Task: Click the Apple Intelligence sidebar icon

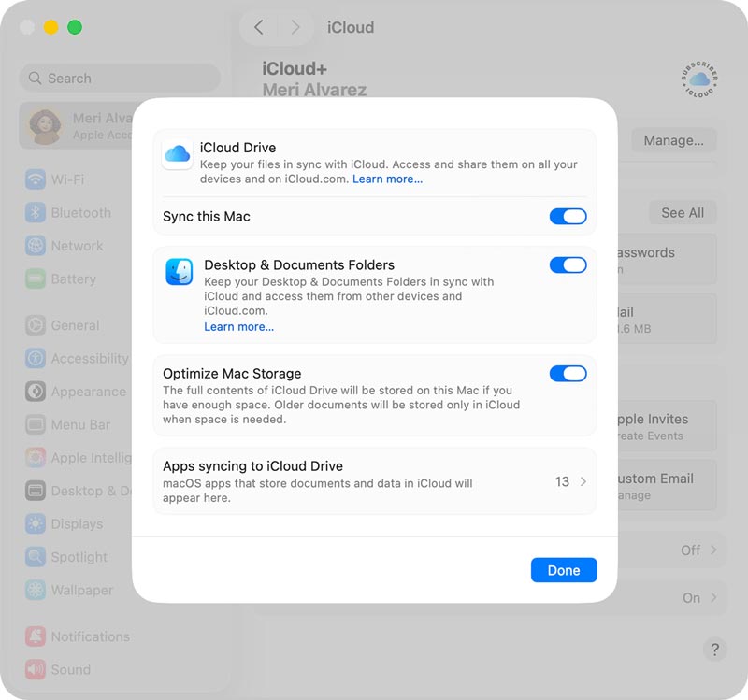Action: [x=36, y=458]
